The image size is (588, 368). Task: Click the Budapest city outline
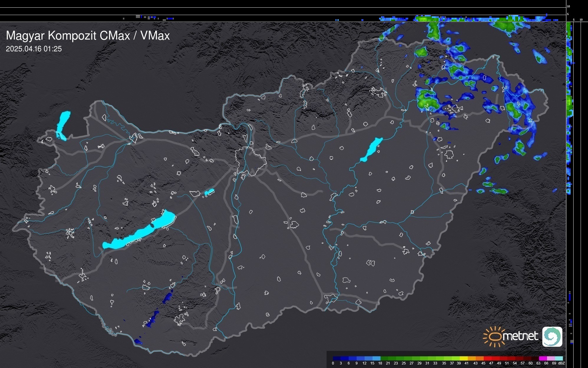click(x=251, y=162)
